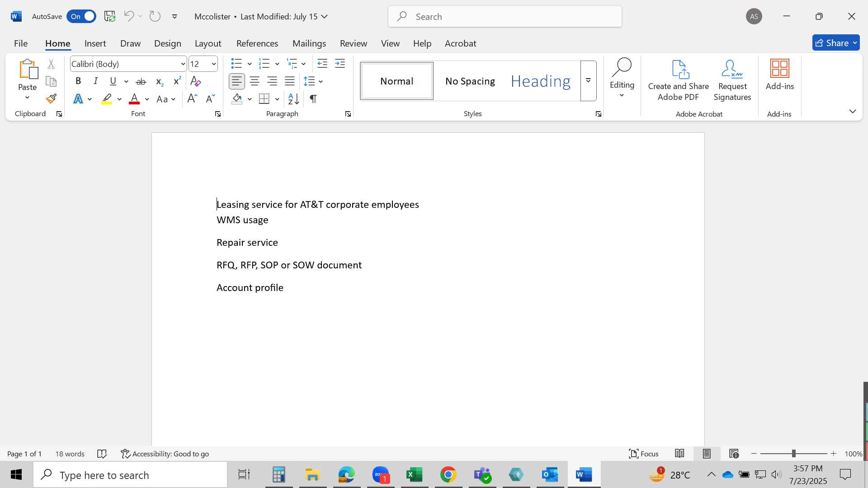868x488 pixels.
Task: Switch to Web Layout view icon
Action: [734, 454]
